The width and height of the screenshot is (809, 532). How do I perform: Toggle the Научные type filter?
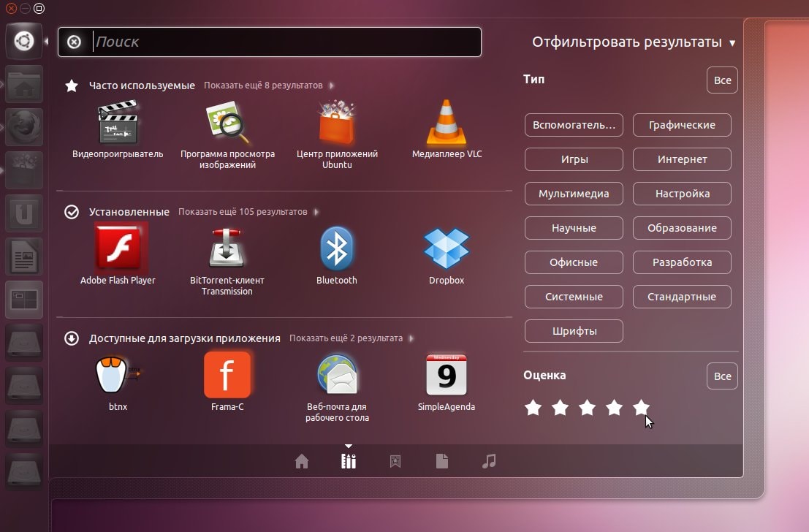coord(574,228)
